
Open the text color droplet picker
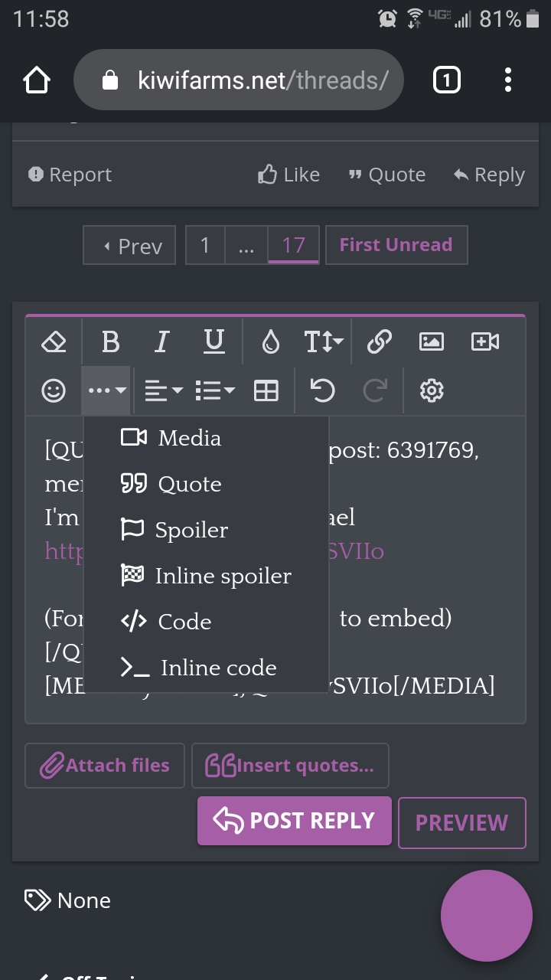coord(270,341)
